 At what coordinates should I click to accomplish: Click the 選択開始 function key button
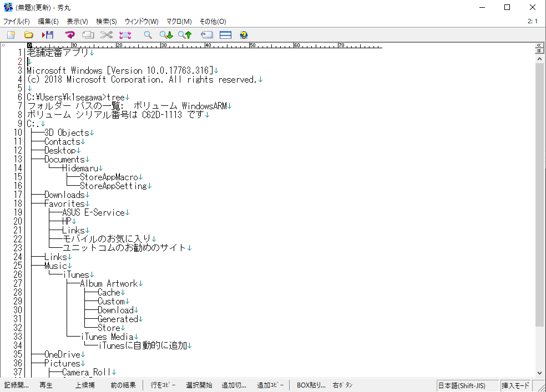pos(199,385)
